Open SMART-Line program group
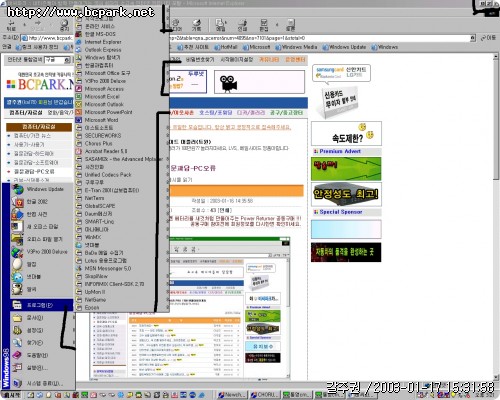The height and width of the screenshot is (400, 500). (x=99, y=221)
